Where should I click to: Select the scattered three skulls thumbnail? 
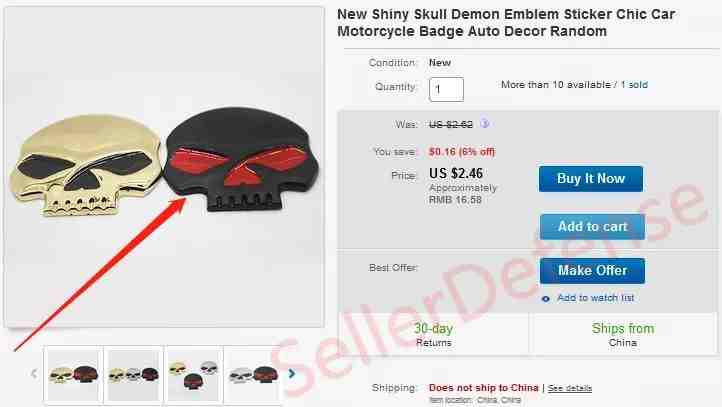[193, 374]
